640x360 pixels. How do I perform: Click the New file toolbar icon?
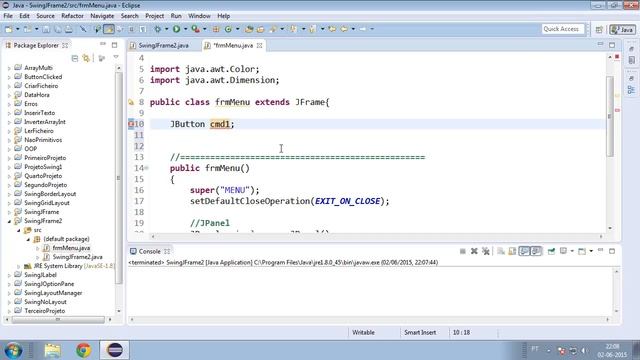click(9, 29)
